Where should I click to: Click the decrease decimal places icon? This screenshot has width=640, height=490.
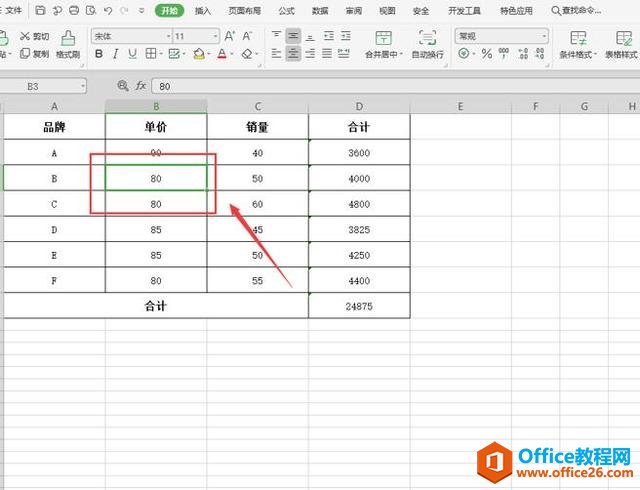tap(540, 53)
